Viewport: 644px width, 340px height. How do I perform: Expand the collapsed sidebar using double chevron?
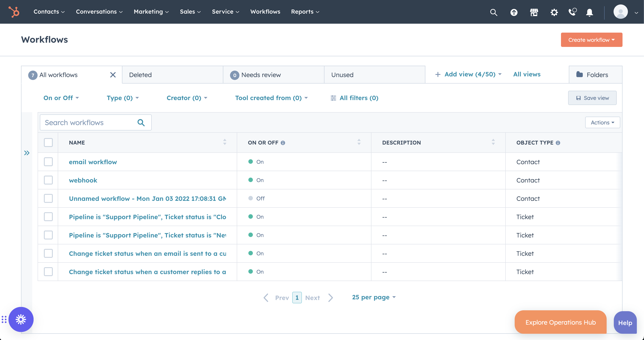click(x=27, y=153)
